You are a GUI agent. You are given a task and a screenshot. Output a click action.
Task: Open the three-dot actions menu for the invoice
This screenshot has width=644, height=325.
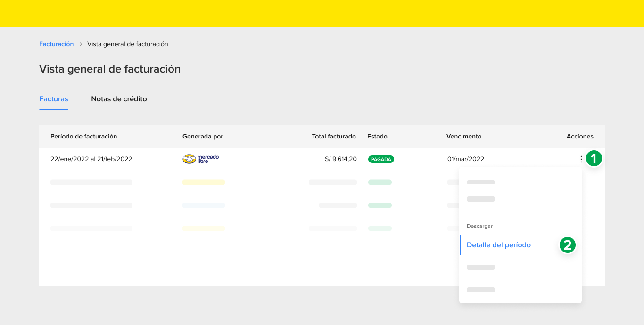pyautogui.click(x=581, y=159)
